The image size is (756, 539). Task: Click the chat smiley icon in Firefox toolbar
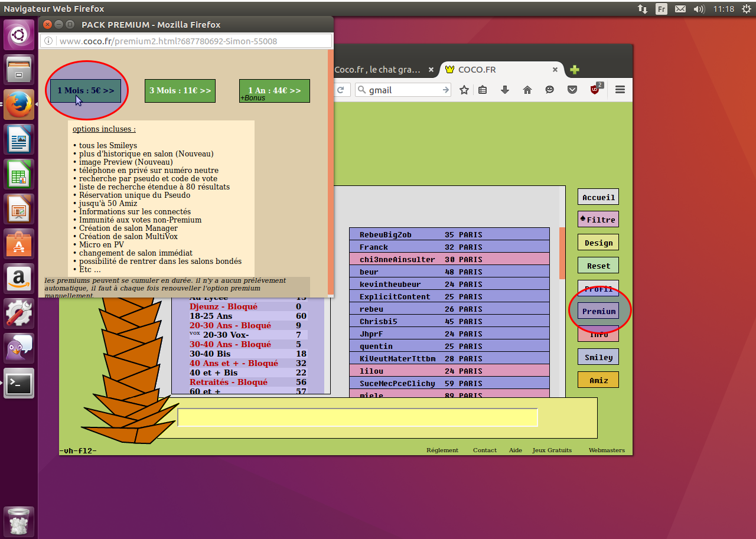(x=550, y=90)
